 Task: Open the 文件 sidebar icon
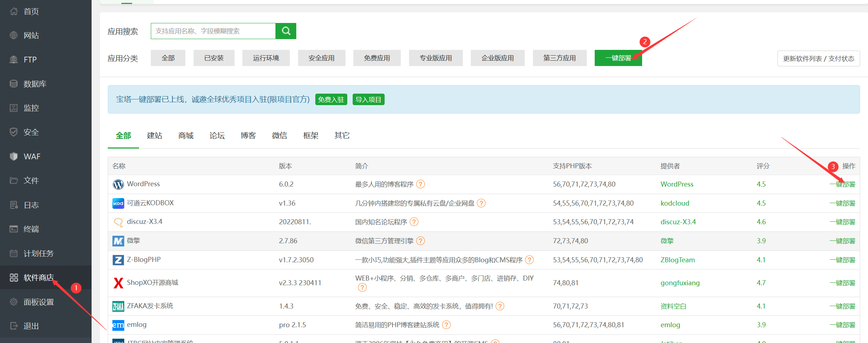[x=13, y=180]
